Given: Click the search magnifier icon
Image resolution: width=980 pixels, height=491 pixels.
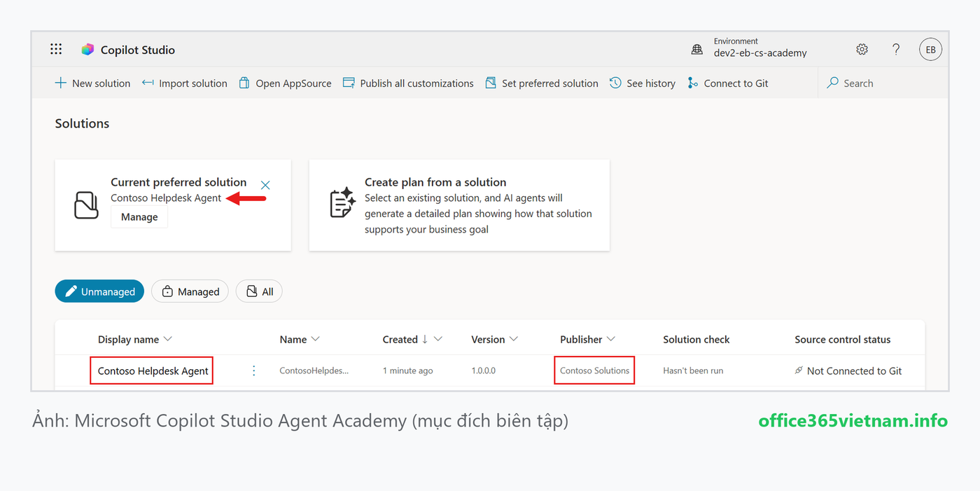Looking at the screenshot, I should 832,83.
